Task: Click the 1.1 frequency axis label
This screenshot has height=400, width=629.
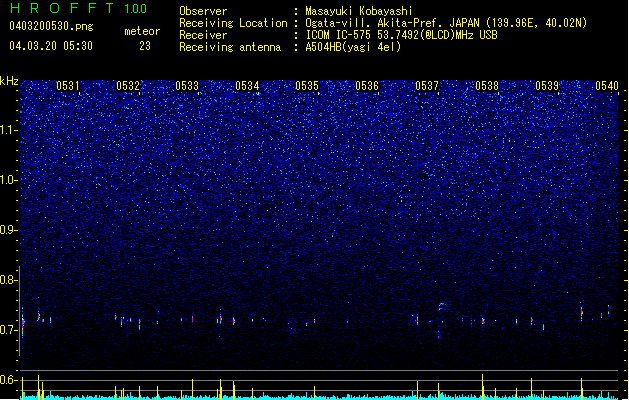Action: [9, 130]
